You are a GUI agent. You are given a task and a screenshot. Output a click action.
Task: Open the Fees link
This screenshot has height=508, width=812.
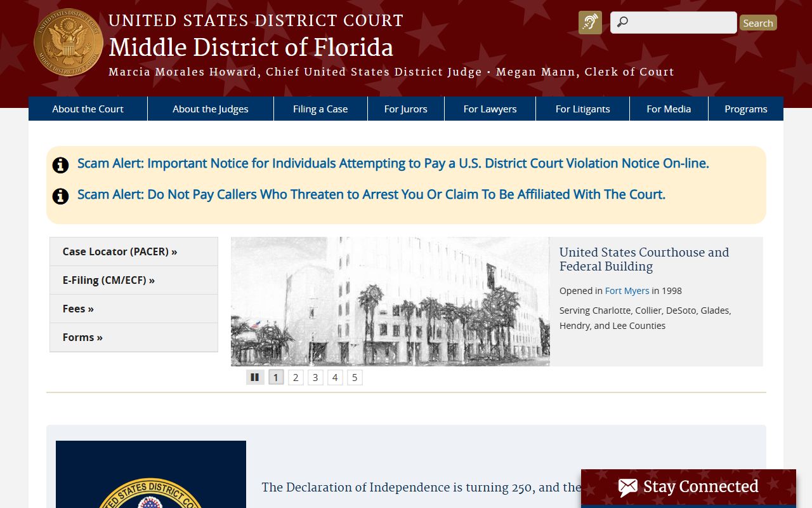[x=134, y=309]
